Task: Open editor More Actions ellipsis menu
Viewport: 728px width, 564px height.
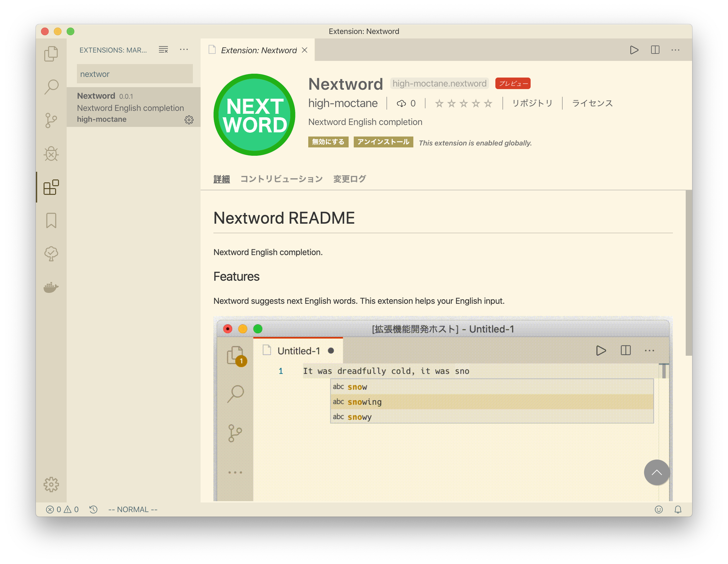Action: coord(675,50)
